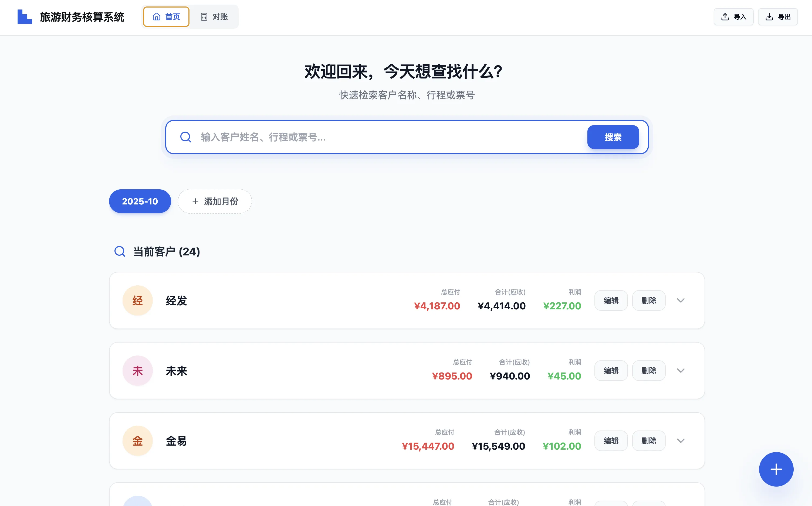Edit the 金易 customer record

tap(611, 441)
